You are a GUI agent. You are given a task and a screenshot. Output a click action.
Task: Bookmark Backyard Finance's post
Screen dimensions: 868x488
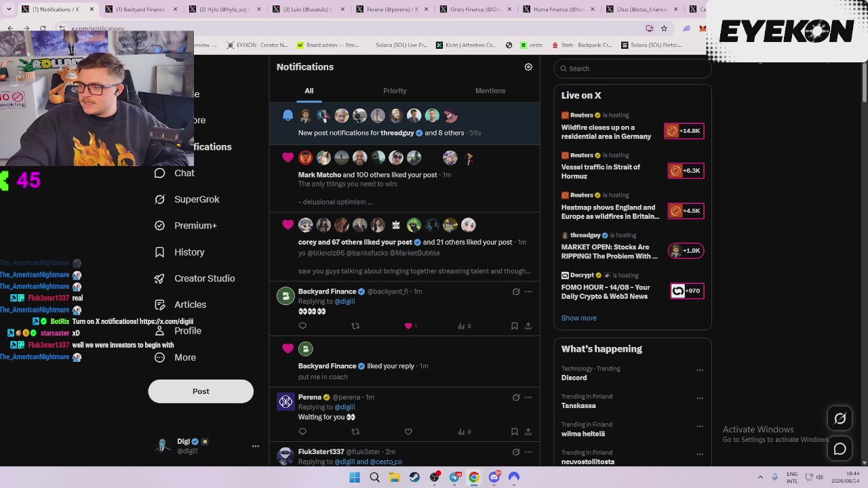[515, 326]
